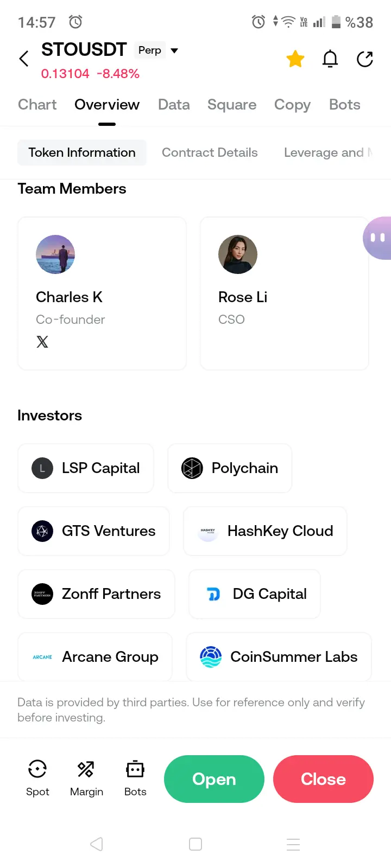Tap the floating purple assistant bubble
This screenshot has width=391, height=868.
[x=378, y=238]
